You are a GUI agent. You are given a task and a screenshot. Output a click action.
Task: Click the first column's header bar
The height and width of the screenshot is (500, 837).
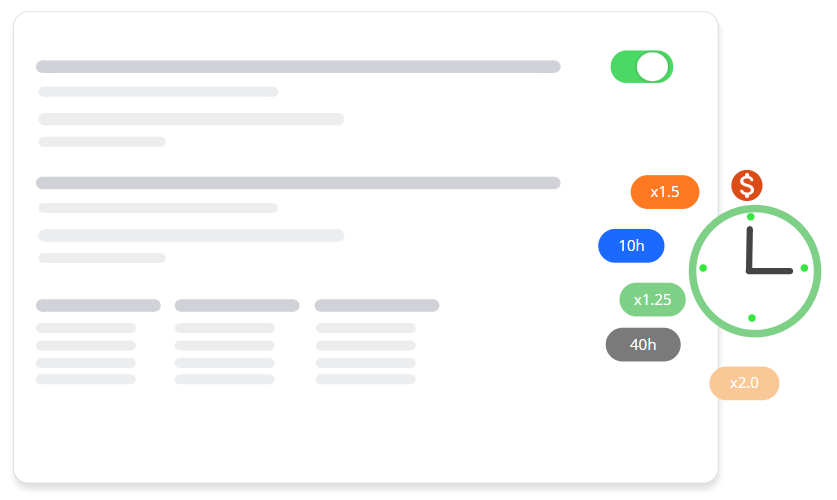pos(98,305)
